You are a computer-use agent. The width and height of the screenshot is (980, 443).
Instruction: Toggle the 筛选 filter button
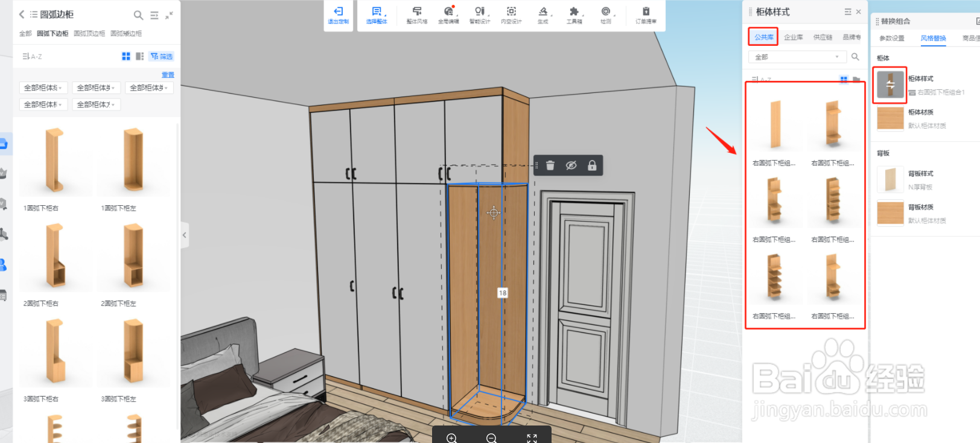pyautogui.click(x=161, y=56)
